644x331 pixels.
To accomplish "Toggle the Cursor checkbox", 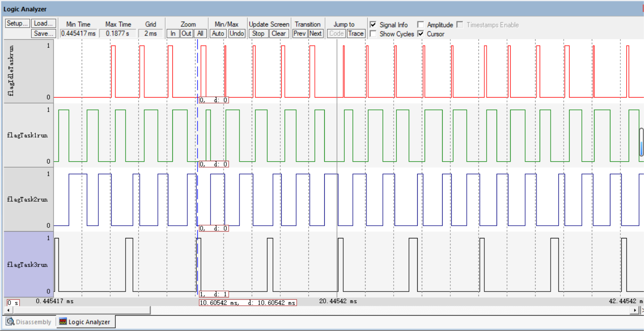I will pyautogui.click(x=420, y=34).
